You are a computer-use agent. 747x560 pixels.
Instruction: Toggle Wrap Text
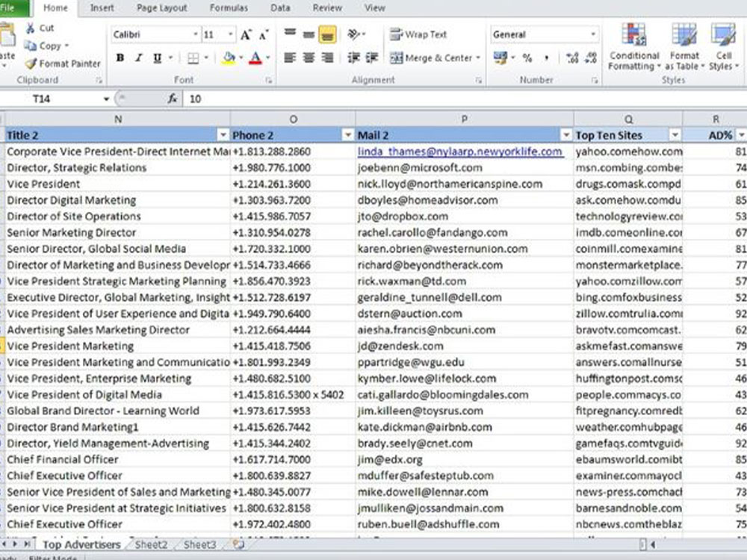pyautogui.click(x=418, y=34)
